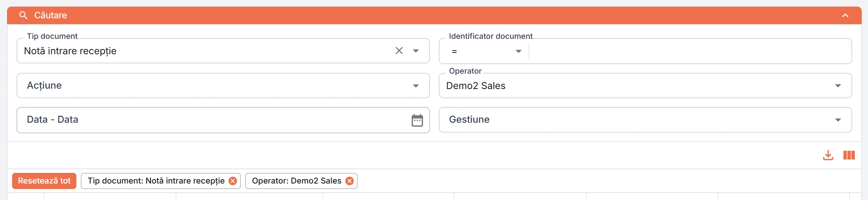
Task: Open the column chooser icon
Action: pos(849,155)
